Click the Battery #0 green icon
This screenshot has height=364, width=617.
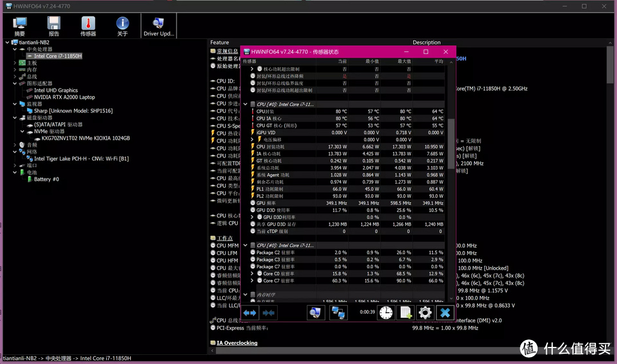(29, 179)
